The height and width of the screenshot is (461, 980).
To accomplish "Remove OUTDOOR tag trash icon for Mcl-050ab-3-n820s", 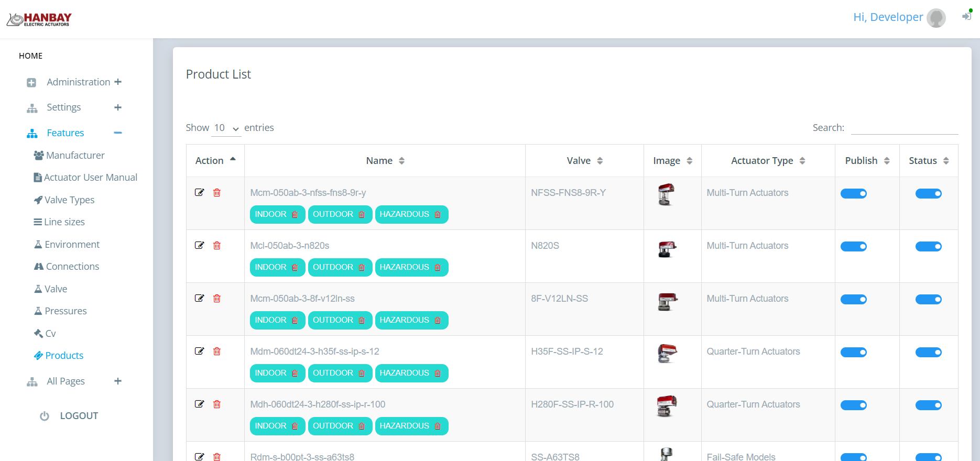I will pos(362,267).
